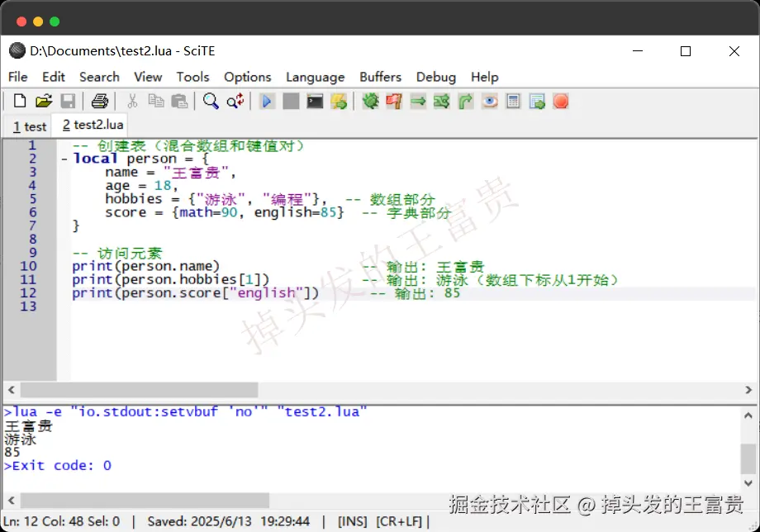The height and width of the screenshot is (532, 760).
Task: Select the green debug bug icon
Action: click(370, 100)
